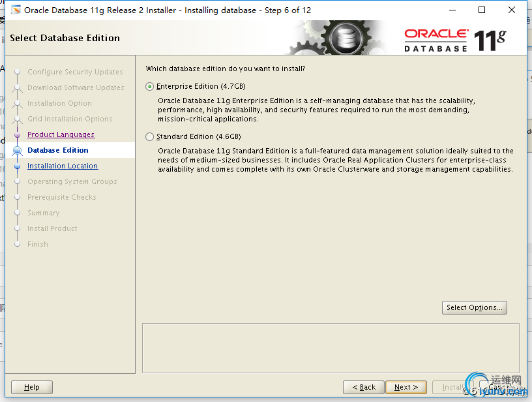The image size is (532, 402).
Task: Open the Product Languages step link
Action: (61, 134)
